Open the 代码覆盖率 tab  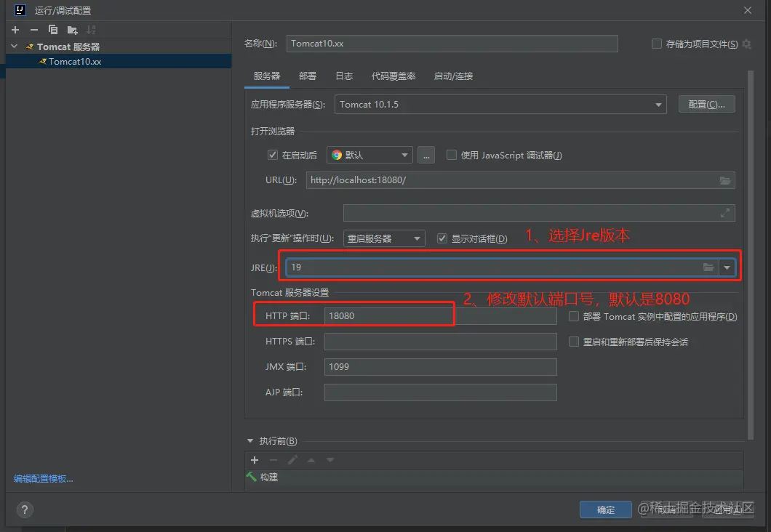click(x=394, y=76)
